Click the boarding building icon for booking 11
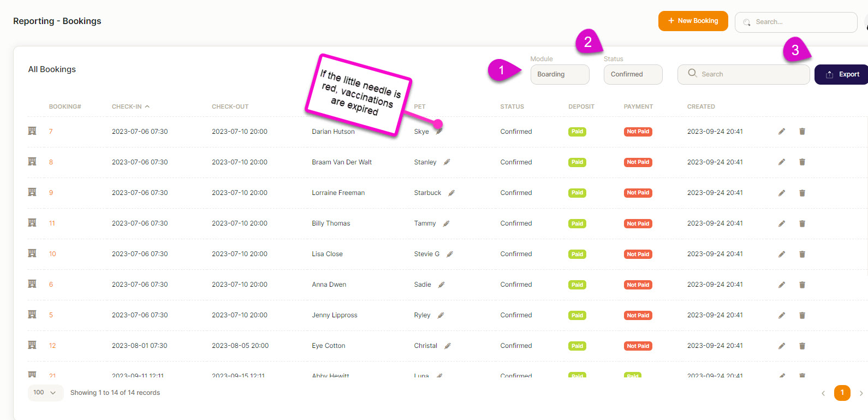Screen dimensions: 868x420 click(32, 223)
